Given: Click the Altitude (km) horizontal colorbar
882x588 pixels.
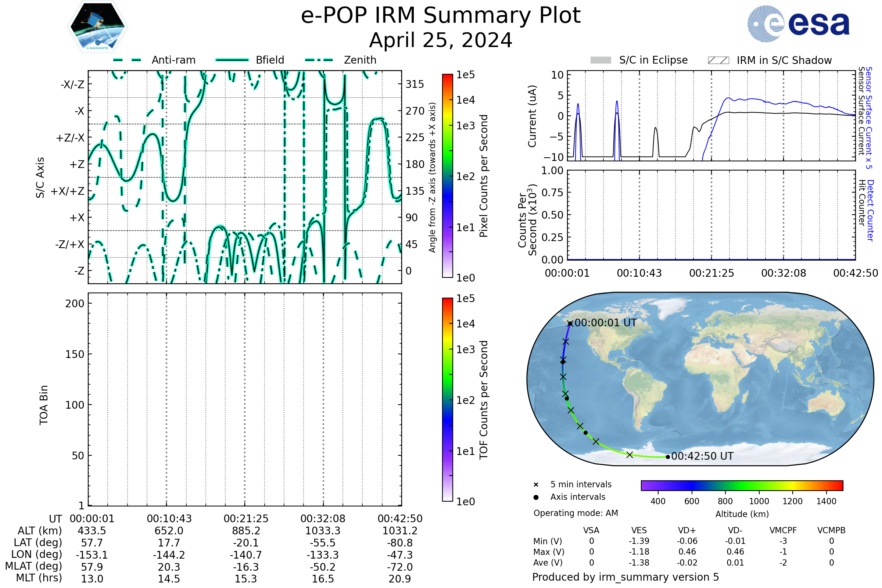Looking at the screenshot, I should click(x=742, y=485).
